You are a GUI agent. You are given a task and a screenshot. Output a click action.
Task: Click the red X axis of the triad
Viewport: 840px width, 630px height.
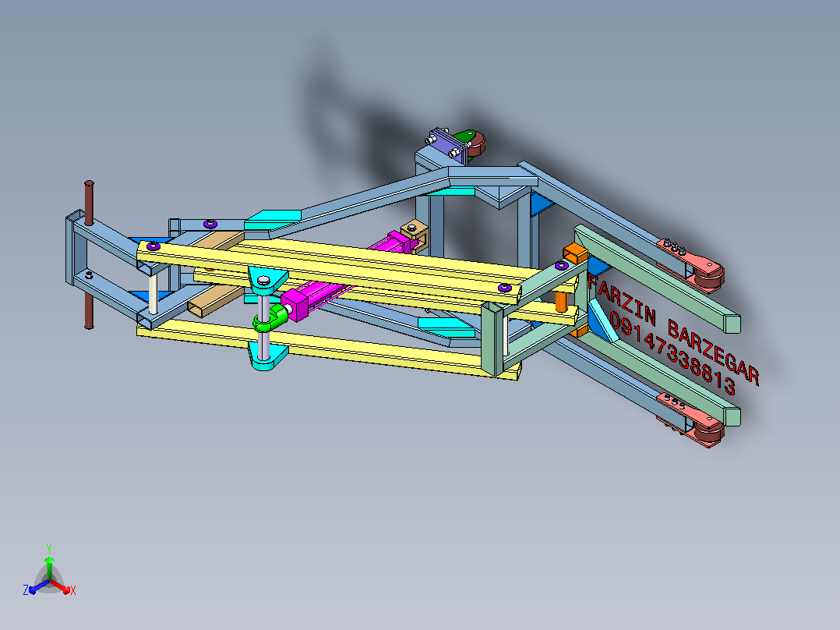[x=62, y=586]
